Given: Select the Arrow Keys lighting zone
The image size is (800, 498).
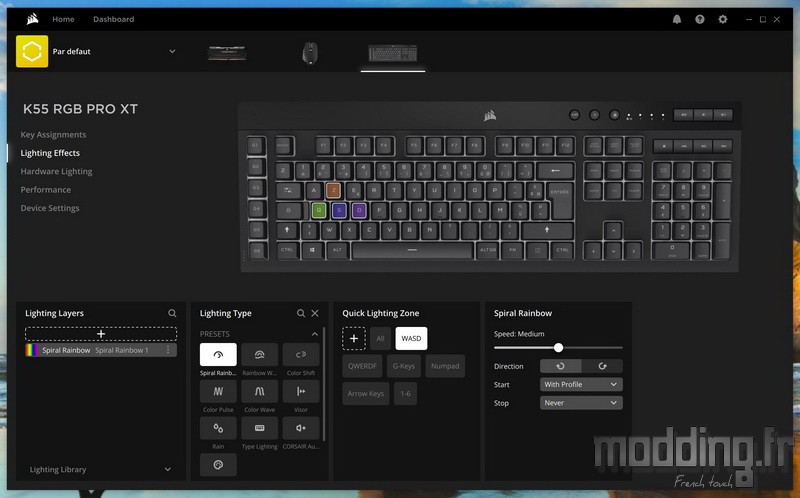Looking at the screenshot, I should coord(366,393).
